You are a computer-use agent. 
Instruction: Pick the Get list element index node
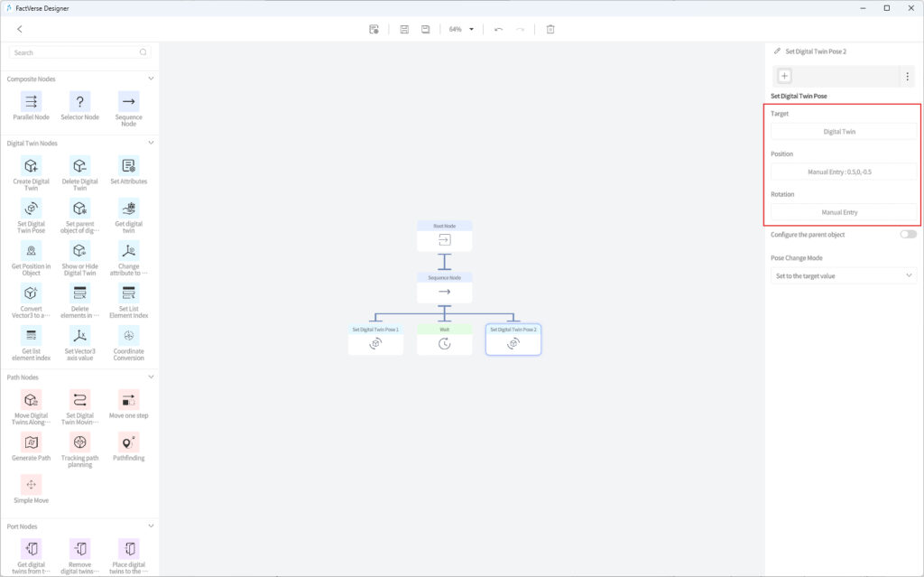point(32,336)
